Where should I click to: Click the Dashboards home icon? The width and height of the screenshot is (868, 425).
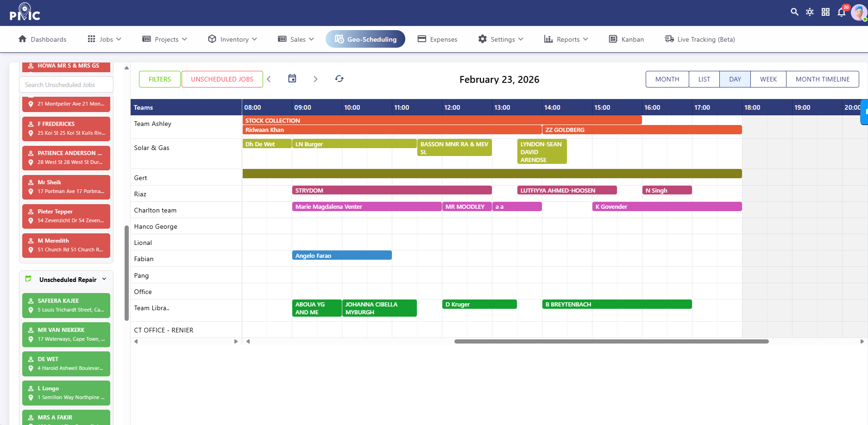coord(22,39)
